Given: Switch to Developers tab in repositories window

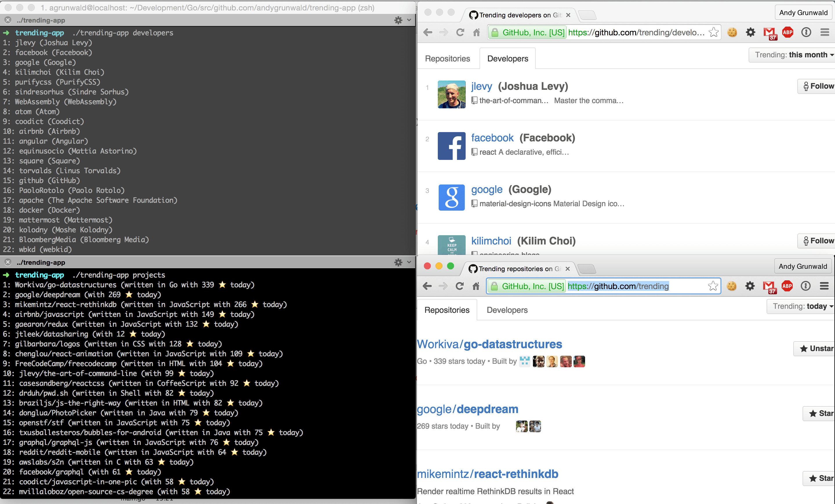Looking at the screenshot, I should click(507, 310).
